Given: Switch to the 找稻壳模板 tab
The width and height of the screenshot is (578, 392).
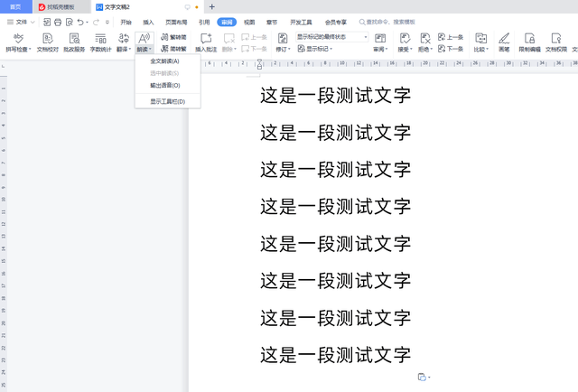Looking at the screenshot, I should (x=61, y=7).
